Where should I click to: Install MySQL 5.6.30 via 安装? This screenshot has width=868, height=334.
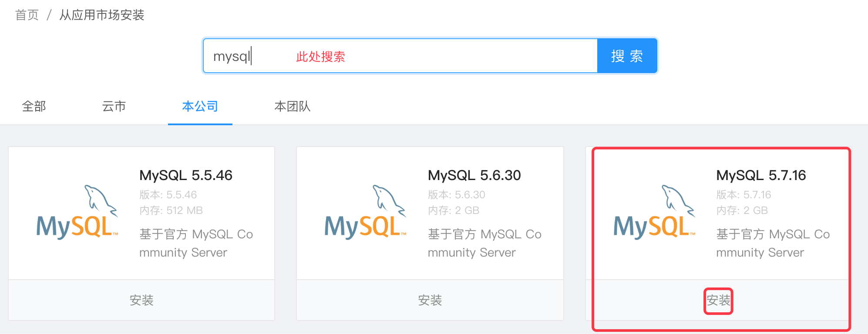pyautogui.click(x=430, y=300)
